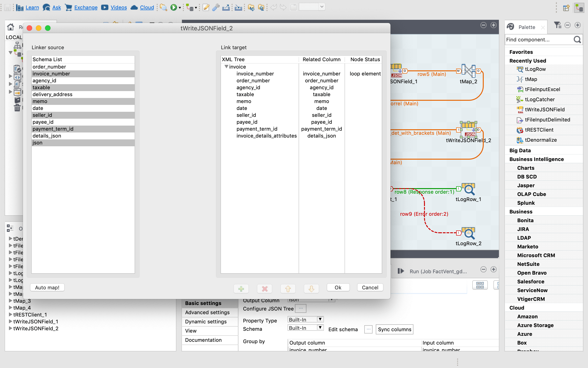Expand tMap_3 in the outline tree

click(x=10, y=301)
